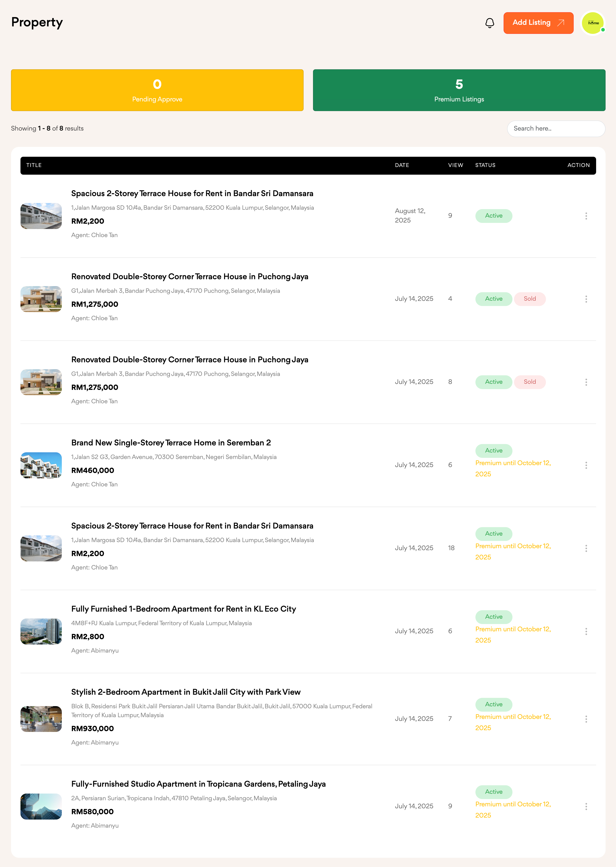Screen dimensions: 616x867
Task: Open the user profile avatar
Action: 593,23
